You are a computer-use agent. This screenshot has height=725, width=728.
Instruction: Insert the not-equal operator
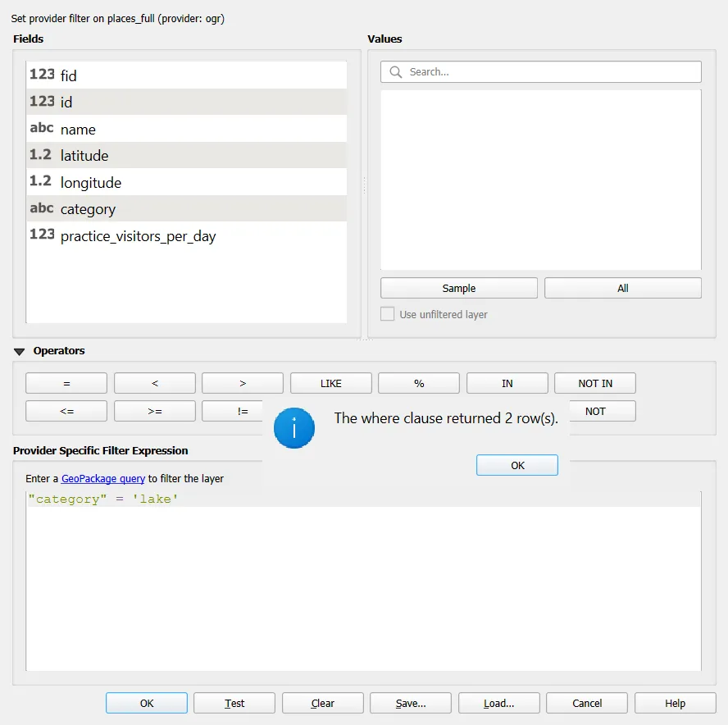233,411
